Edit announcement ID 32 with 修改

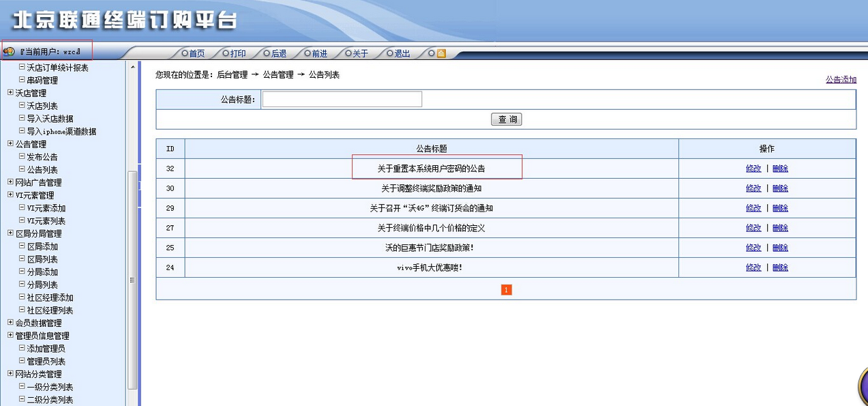(753, 169)
